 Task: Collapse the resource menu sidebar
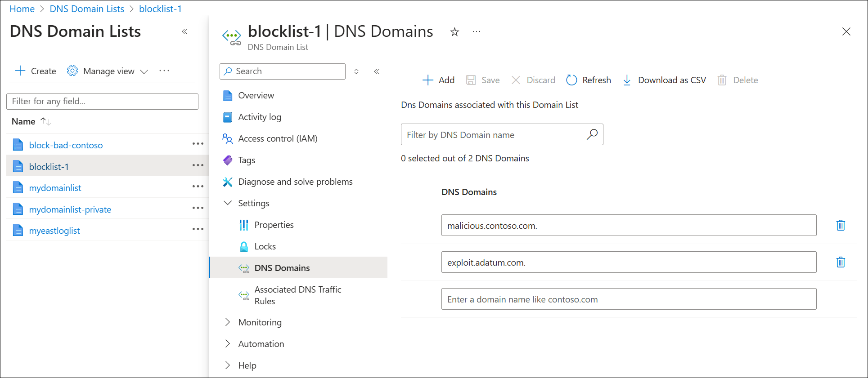[x=377, y=71]
